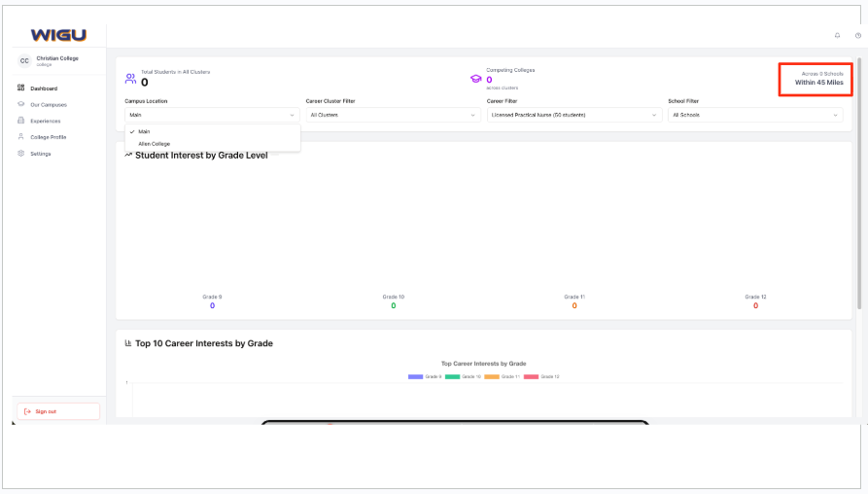The image size is (868, 494).
Task: Click the notification bell icon
Action: [837, 36]
